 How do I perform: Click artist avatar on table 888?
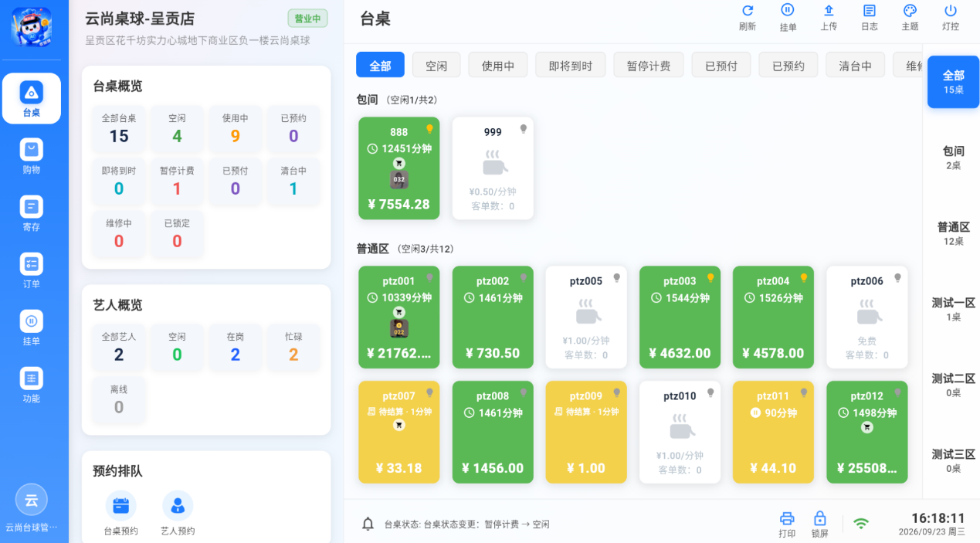[399, 179]
